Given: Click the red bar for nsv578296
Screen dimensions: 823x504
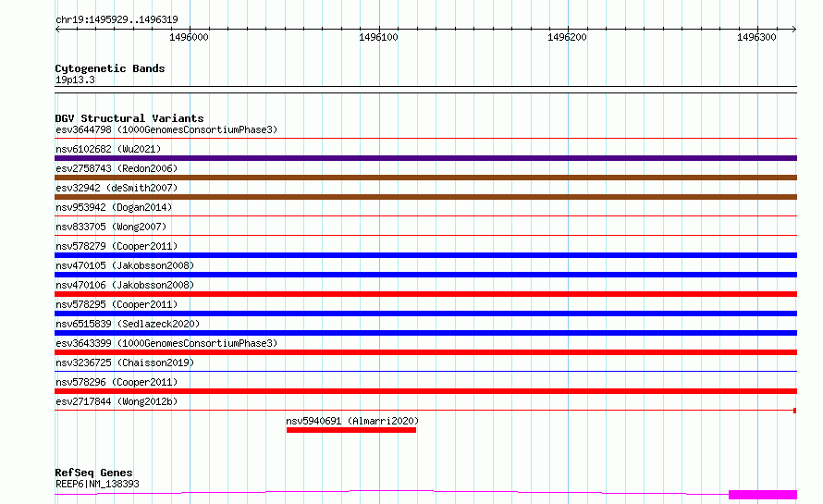Looking at the screenshot, I should (x=425, y=391).
